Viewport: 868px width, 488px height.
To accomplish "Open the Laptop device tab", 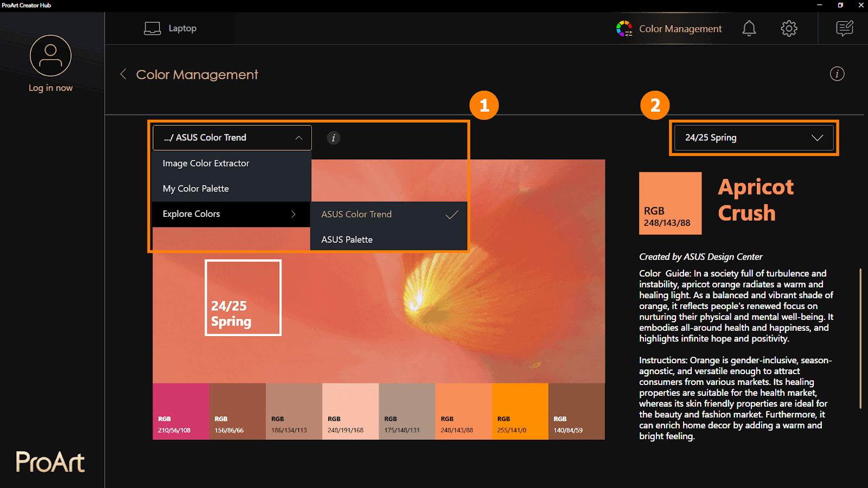I will pos(170,28).
